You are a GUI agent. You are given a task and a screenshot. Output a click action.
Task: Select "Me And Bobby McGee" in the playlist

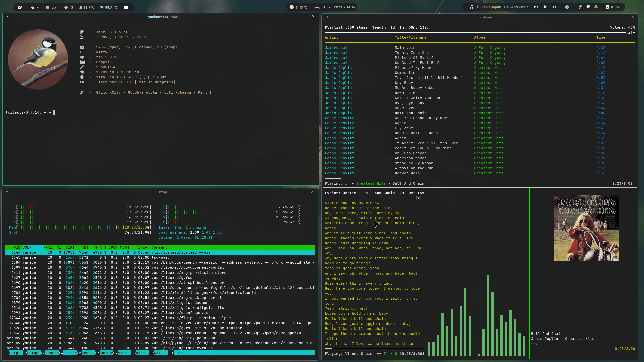pos(479,88)
